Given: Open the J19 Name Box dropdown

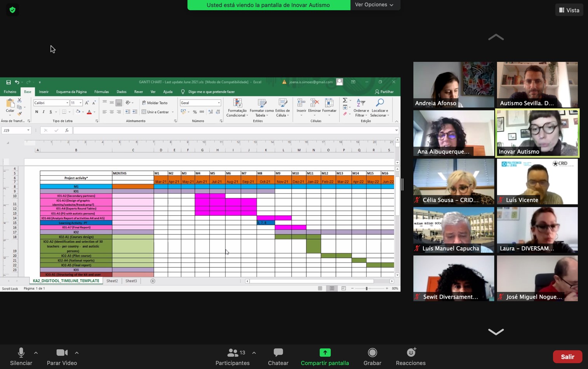Looking at the screenshot, I should [28, 131].
